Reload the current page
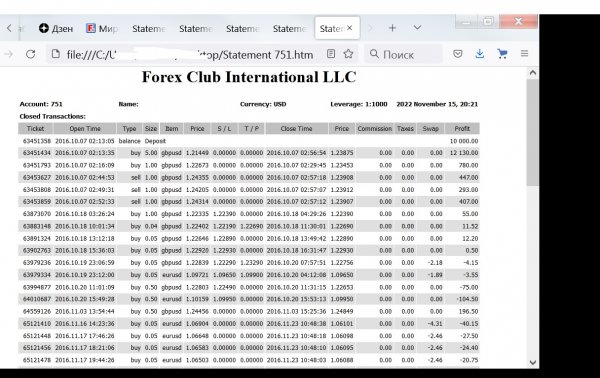This screenshot has width=600, height=378. click(31, 54)
